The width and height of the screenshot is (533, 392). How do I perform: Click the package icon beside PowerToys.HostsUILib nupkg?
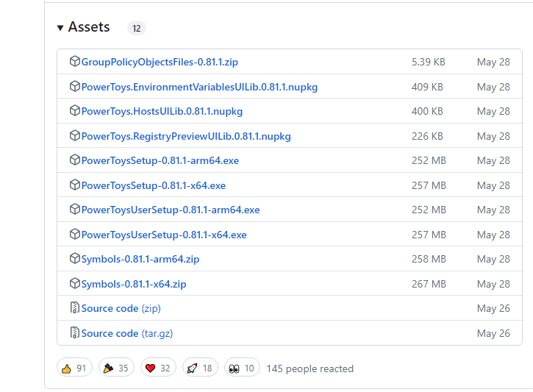(x=75, y=110)
